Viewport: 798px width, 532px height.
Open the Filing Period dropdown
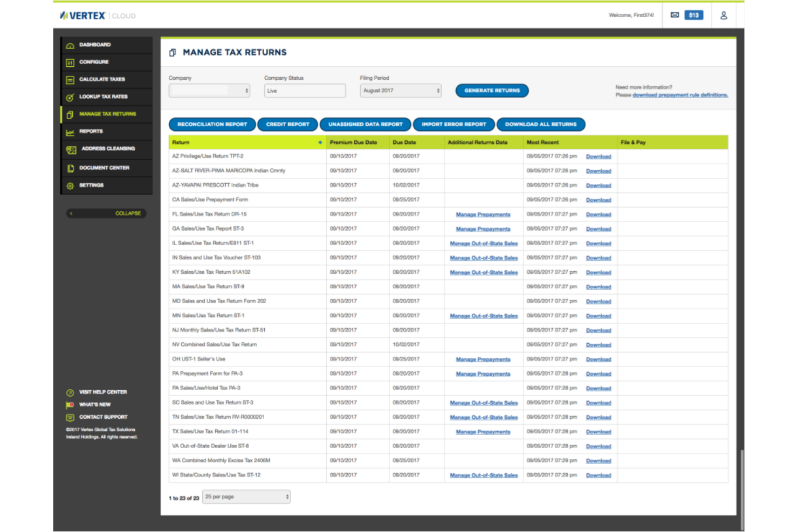(400, 91)
